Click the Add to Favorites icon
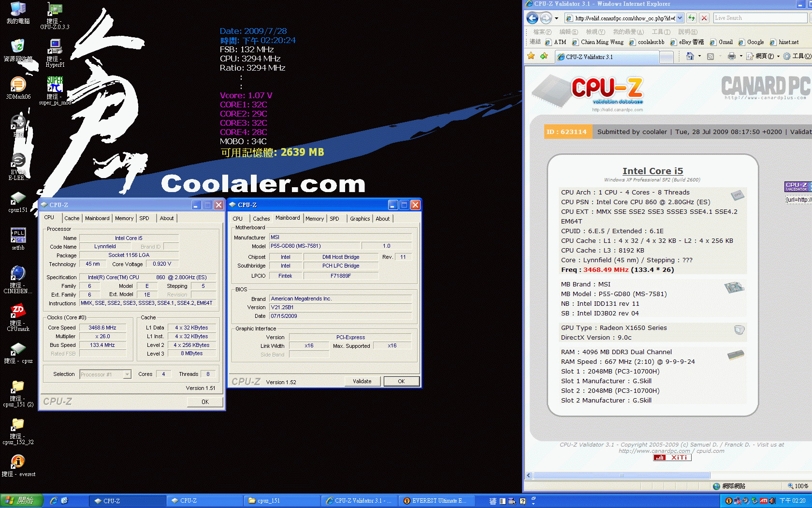The image size is (812, 508). [544, 56]
